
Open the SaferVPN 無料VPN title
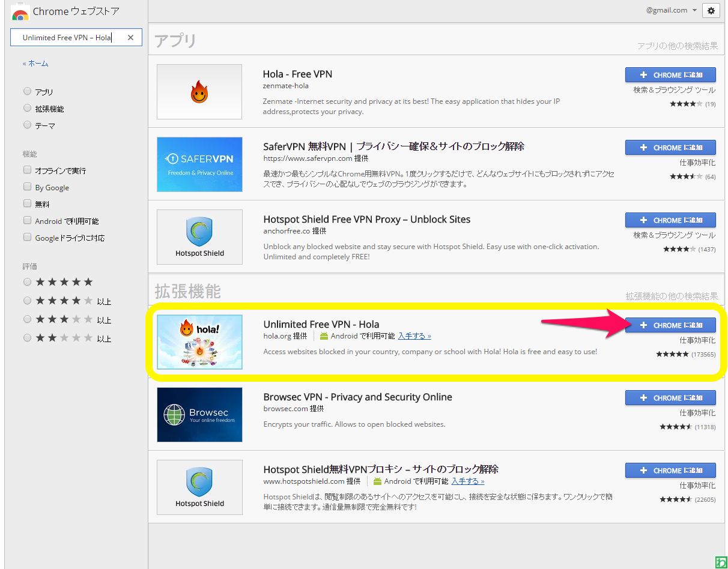(393, 146)
